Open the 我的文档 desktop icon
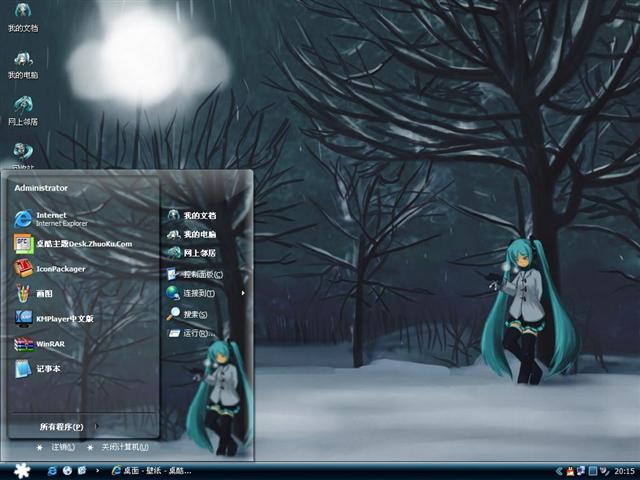Viewport: 640px width, 480px height. click(23, 17)
